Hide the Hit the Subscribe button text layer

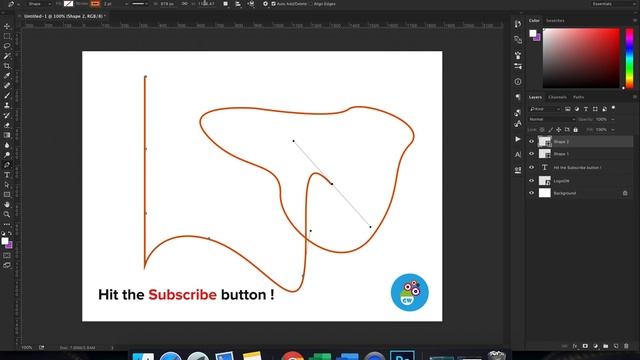click(531, 167)
